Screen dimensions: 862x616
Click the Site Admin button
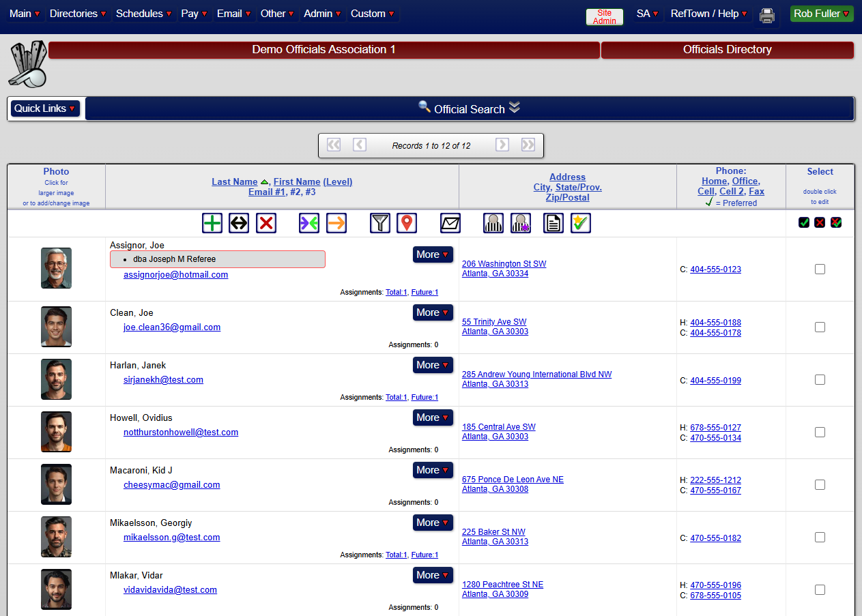click(x=603, y=17)
